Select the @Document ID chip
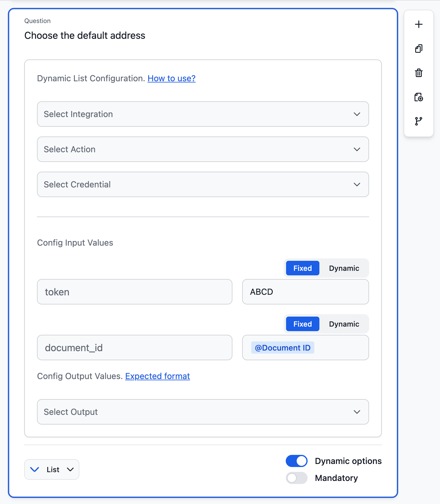 pyautogui.click(x=282, y=348)
